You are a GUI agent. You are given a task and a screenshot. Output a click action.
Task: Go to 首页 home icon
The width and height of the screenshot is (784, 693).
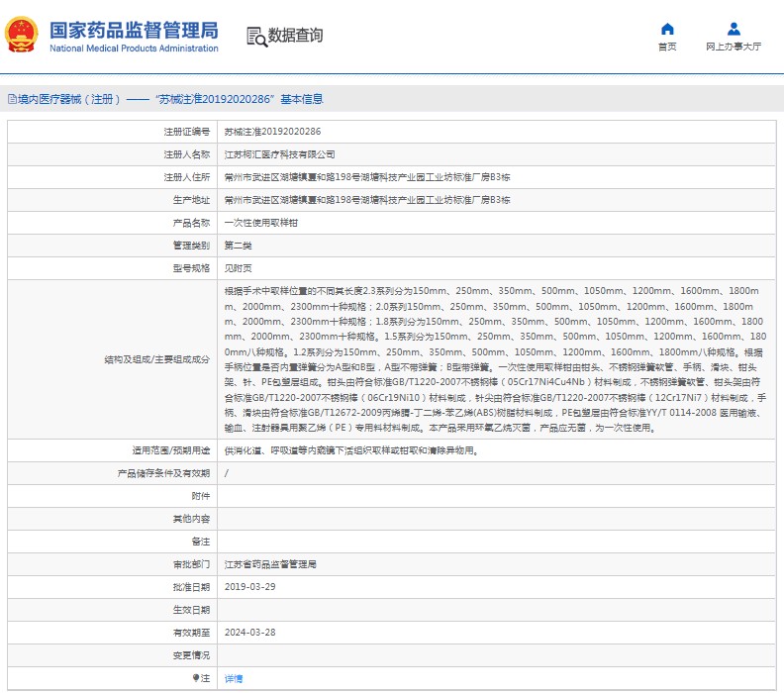(x=667, y=29)
